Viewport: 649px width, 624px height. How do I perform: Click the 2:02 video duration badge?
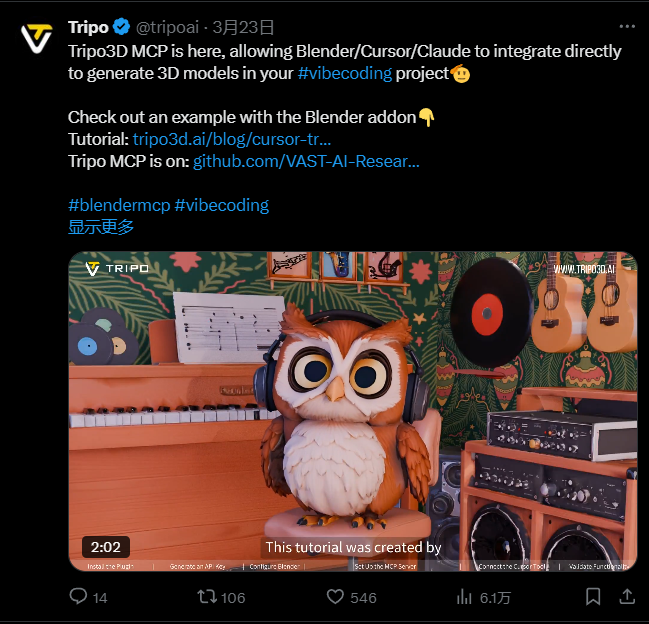106,547
